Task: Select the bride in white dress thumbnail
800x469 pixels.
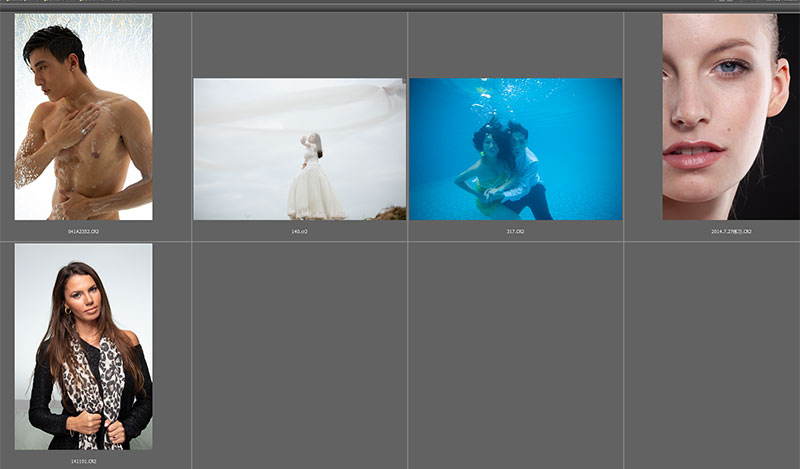Action: coord(300,149)
